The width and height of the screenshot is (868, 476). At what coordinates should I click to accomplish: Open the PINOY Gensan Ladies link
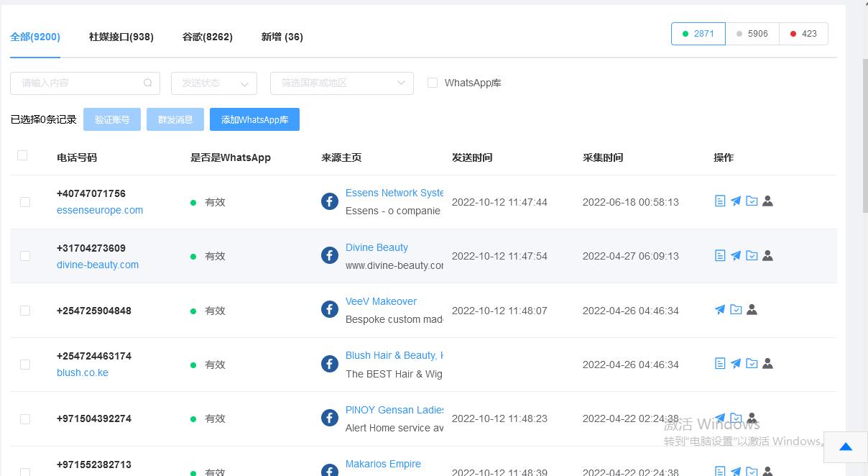coord(394,410)
